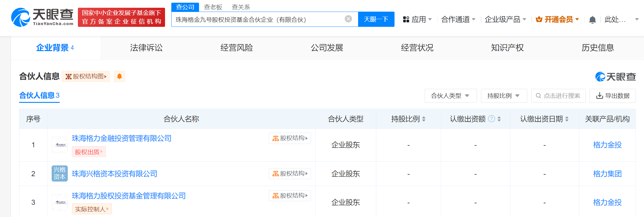Expand the 企业级产品 dropdown

click(505, 19)
